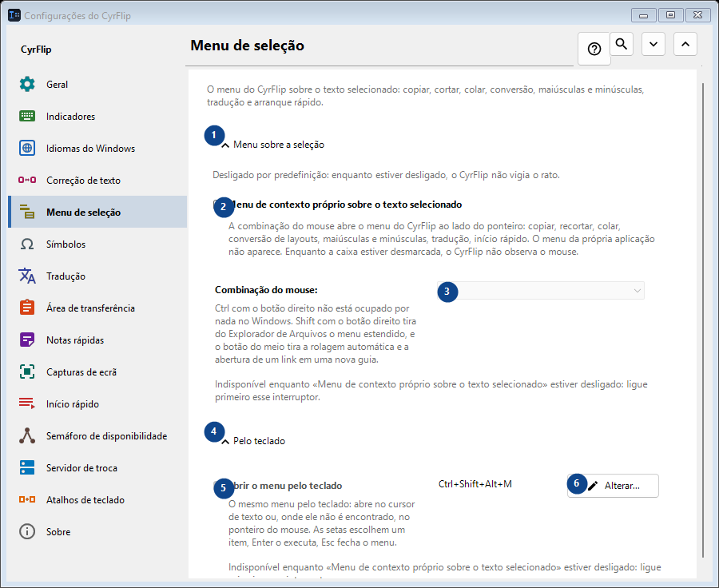The width and height of the screenshot is (719, 588).
Task: Click the help question mark icon
Action: (594, 49)
